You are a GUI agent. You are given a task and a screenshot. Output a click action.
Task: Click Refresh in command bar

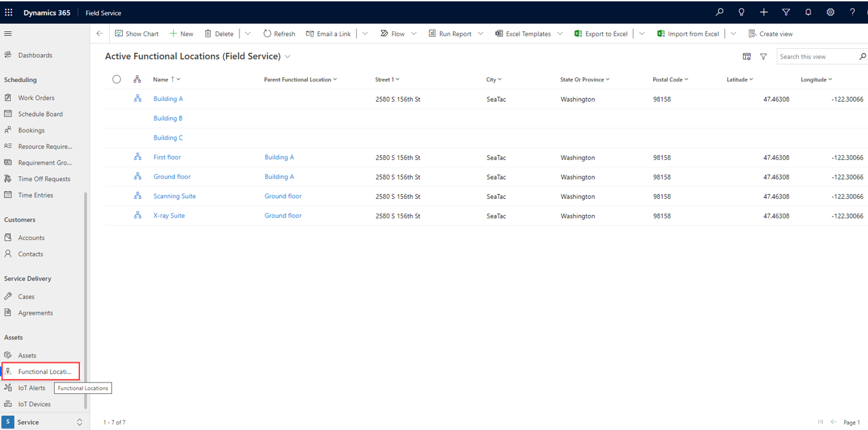(279, 33)
